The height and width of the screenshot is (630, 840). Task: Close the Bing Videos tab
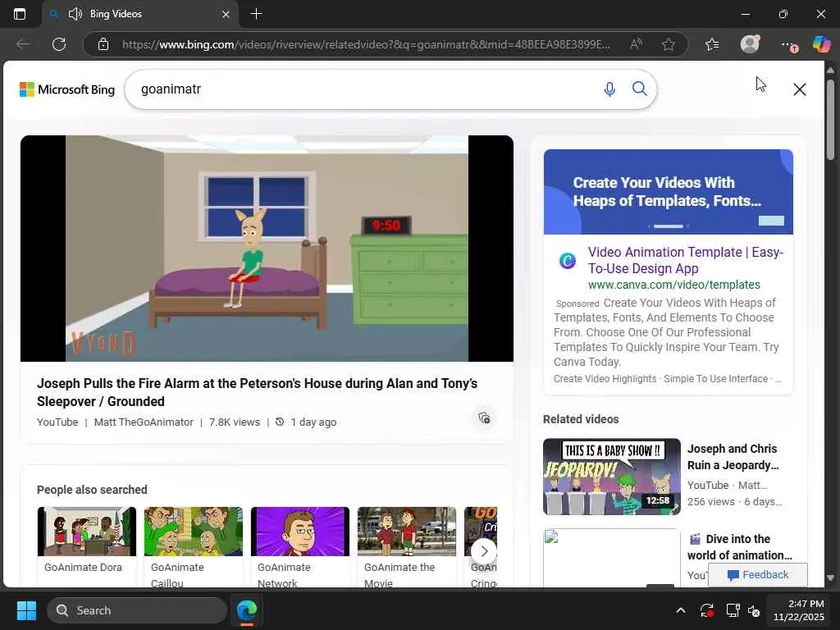point(226,15)
